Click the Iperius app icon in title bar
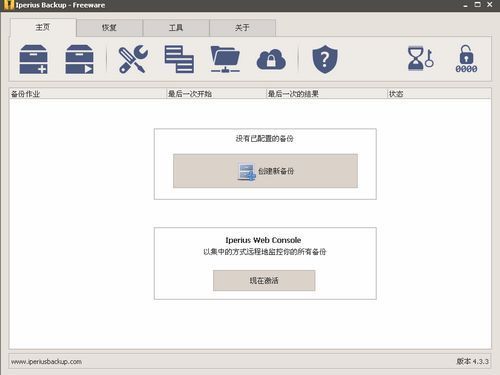The height and width of the screenshot is (375, 500). coord(10,5)
